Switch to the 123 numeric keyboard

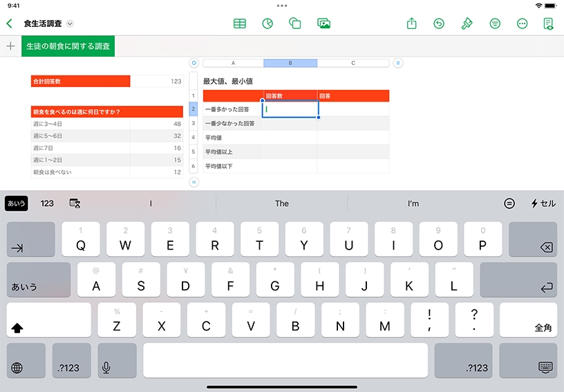[47, 203]
